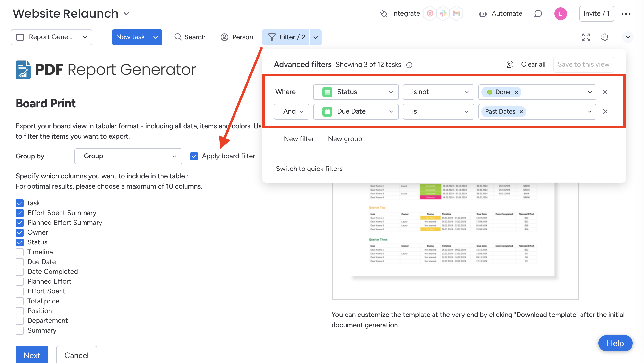Screen dimensions: 644x363
Task: Expand the Filter options dropdown arrow
Action: [x=316, y=37]
